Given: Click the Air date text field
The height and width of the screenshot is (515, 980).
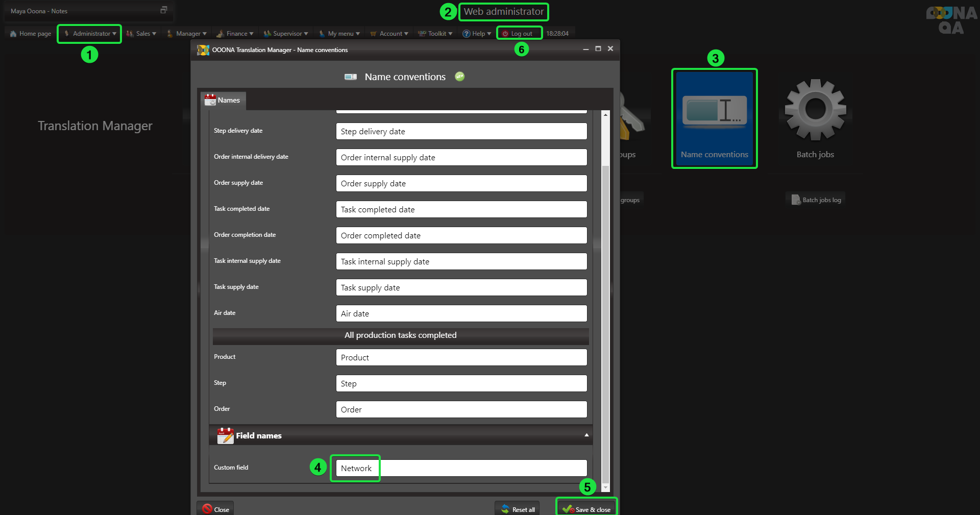Looking at the screenshot, I should click(x=461, y=313).
